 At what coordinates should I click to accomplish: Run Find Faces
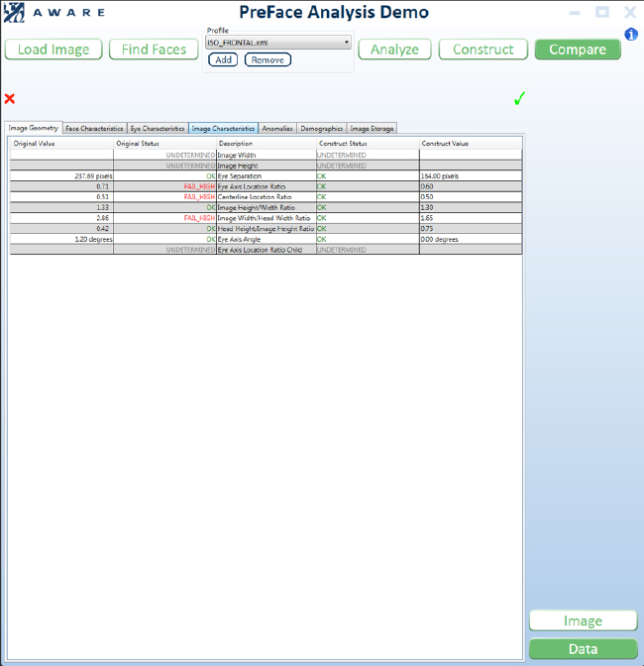click(x=154, y=50)
